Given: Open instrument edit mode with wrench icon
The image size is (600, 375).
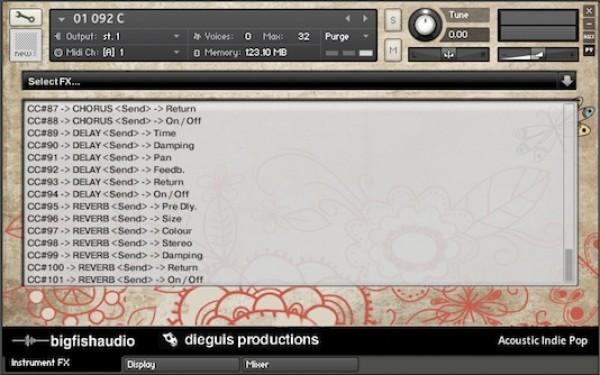Looking at the screenshot, I should click(25, 17).
